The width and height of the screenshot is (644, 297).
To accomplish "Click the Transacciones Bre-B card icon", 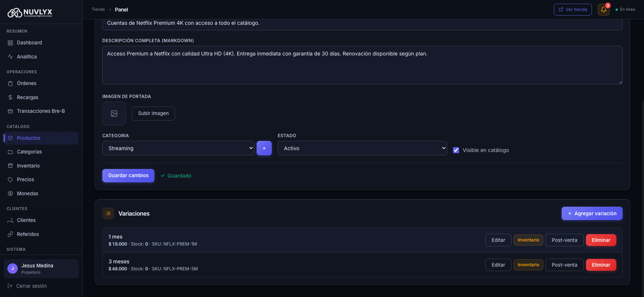I will click(10, 111).
